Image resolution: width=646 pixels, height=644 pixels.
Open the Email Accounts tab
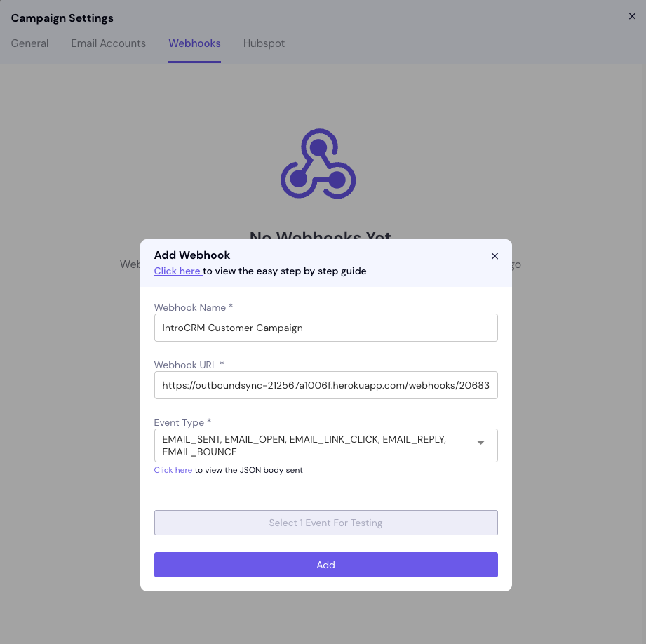pyautogui.click(x=108, y=43)
